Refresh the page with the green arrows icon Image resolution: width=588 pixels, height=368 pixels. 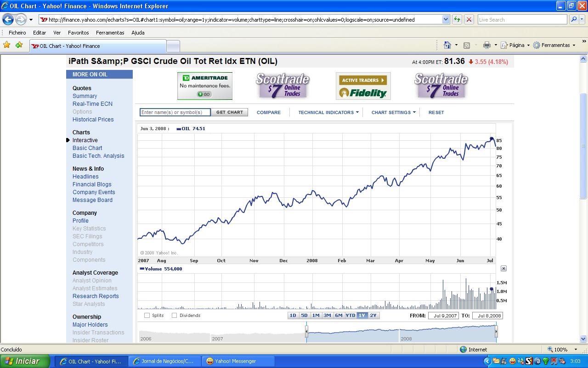click(x=457, y=19)
